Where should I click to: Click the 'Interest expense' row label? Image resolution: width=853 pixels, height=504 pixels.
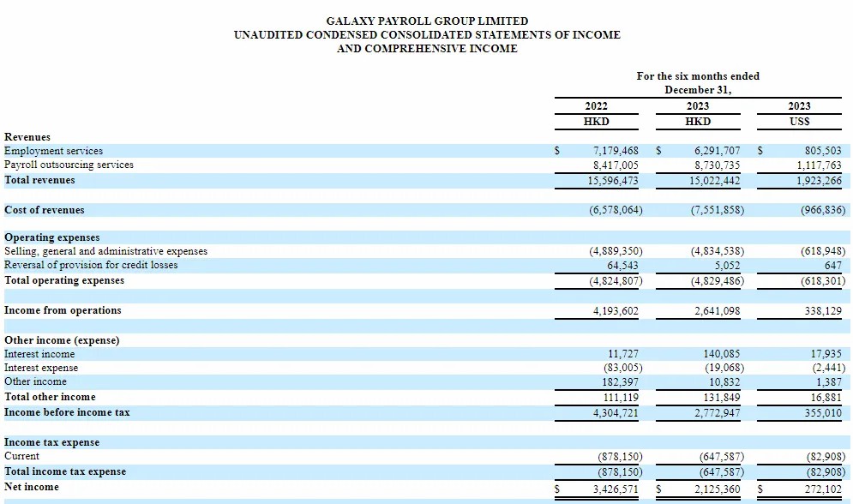tap(41, 368)
